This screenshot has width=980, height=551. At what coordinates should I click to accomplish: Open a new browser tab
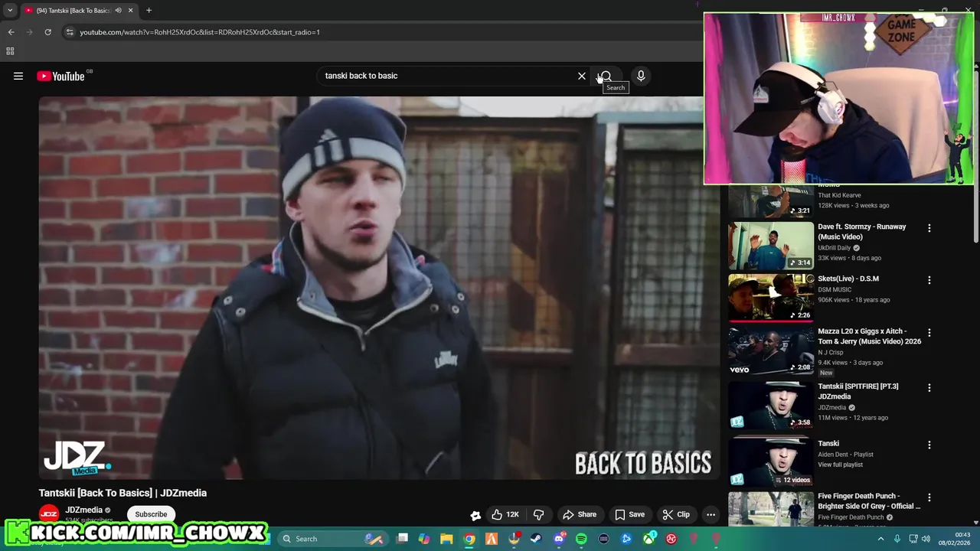[149, 10]
